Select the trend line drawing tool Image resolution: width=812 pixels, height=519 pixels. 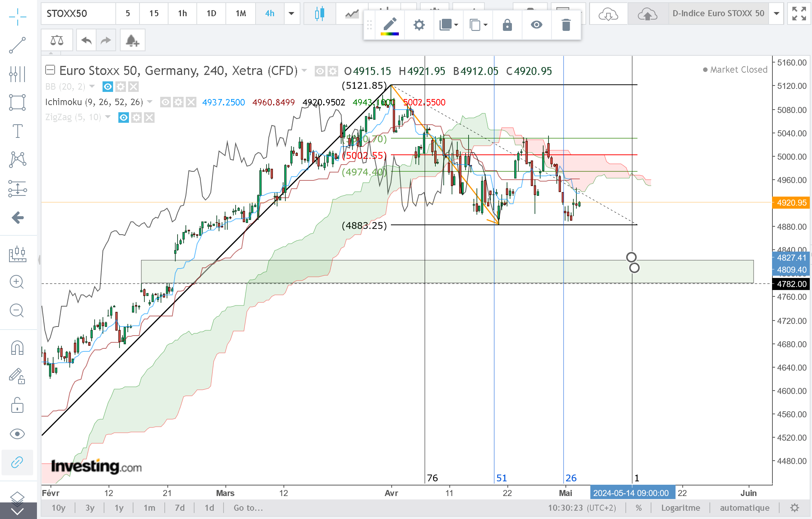point(17,45)
